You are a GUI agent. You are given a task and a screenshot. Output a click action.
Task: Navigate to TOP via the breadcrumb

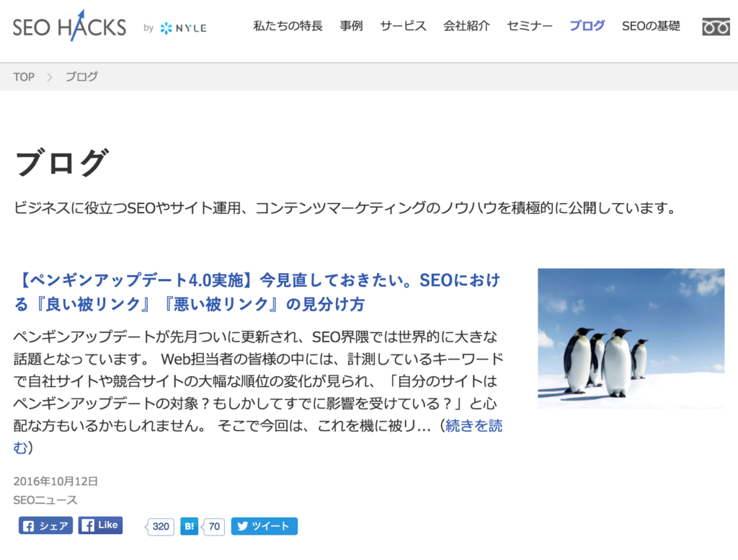[x=23, y=76]
